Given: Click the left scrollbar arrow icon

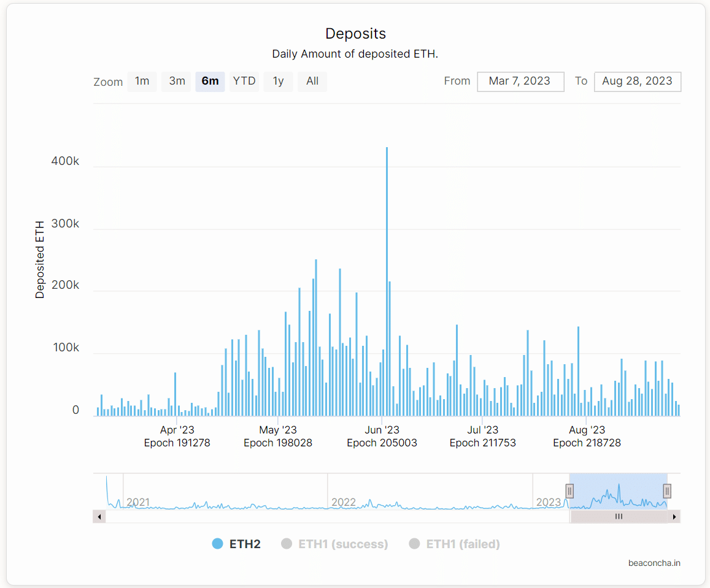Looking at the screenshot, I should pyautogui.click(x=99, y=516).
